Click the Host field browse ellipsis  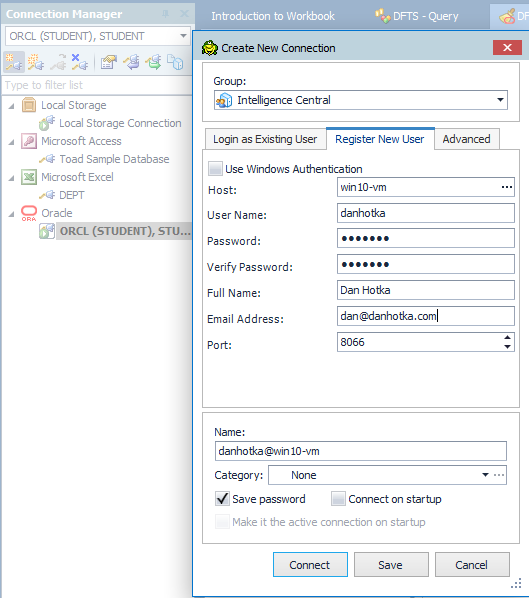coord(506,187)
